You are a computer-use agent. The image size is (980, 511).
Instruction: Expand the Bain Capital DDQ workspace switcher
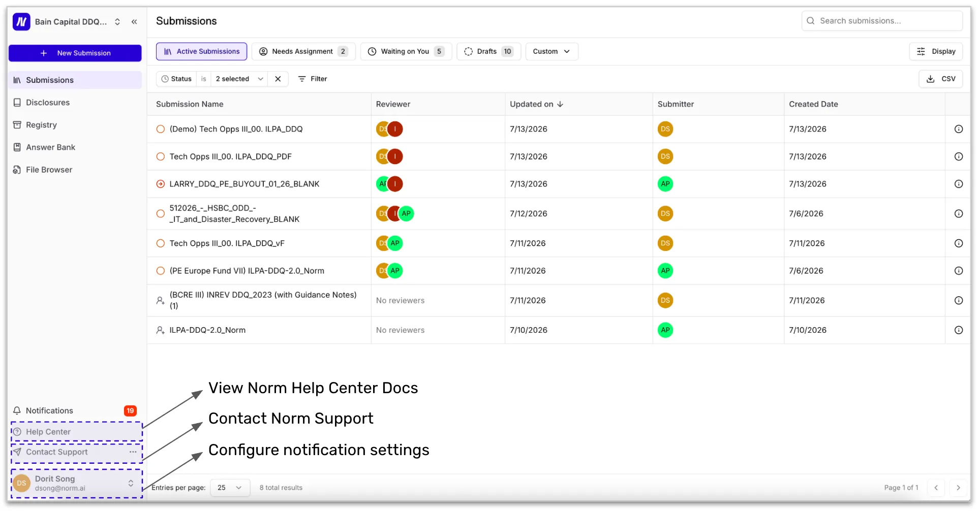click(x=117, y=22)
